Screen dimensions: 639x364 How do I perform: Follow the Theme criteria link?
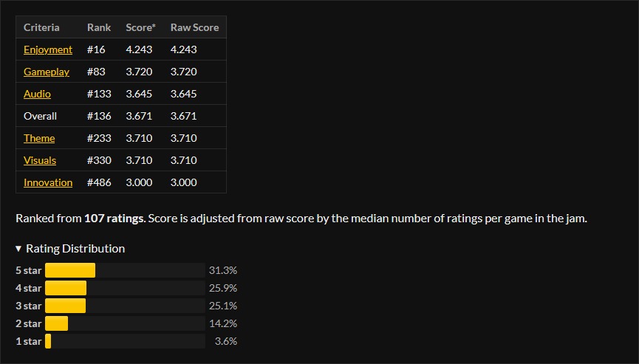pos(39,138)
